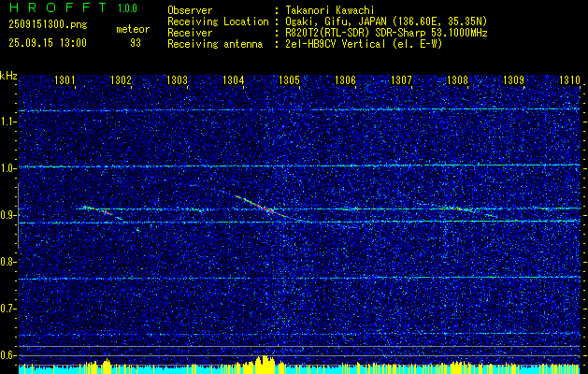Click observer name Takanori Kawachi
This screenshot has height=374, width=588.
[x=330, y=10]
